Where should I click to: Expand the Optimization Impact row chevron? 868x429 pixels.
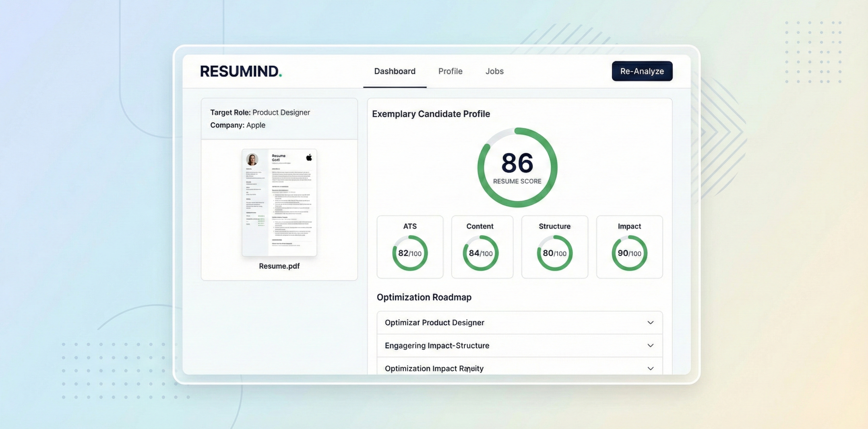pos(650,369)
